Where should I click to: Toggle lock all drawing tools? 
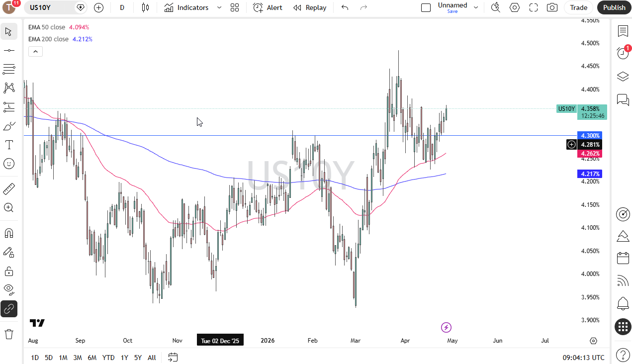point(8,271)
